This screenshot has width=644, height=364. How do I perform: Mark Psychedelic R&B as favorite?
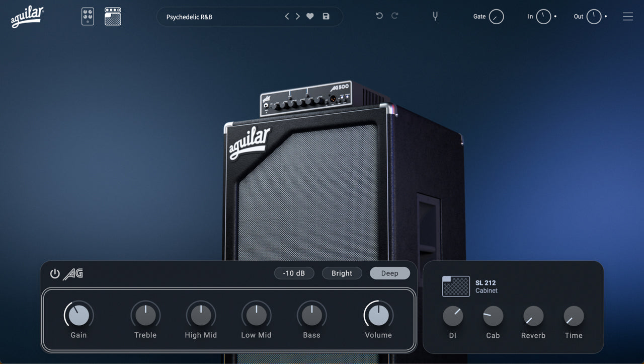tap(309, 16)
